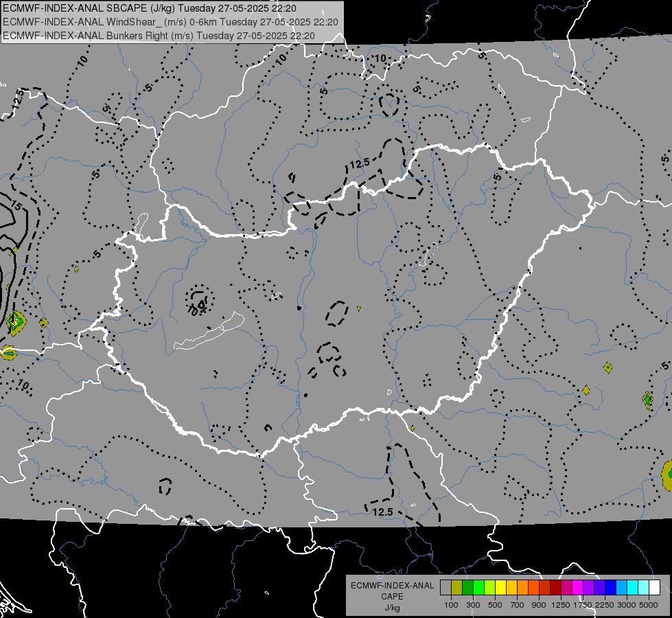Click the SBCAPE (J/kg) title line

149,8
